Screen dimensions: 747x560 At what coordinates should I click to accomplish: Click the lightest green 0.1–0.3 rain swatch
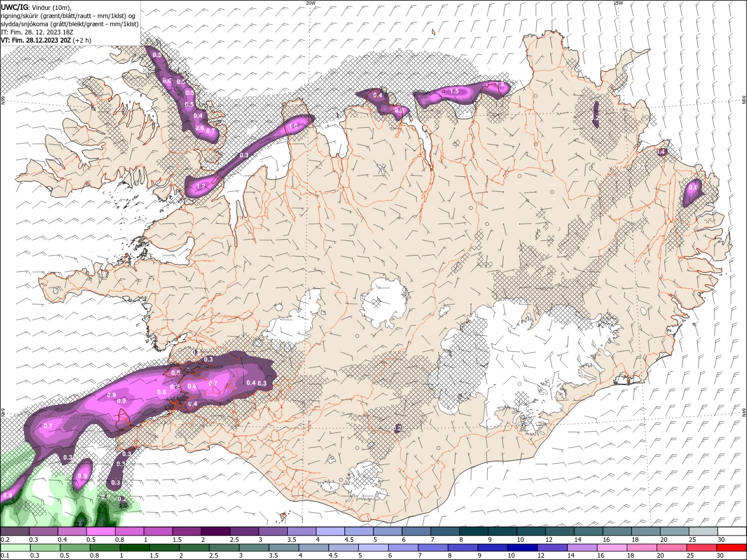coord(15,548)
